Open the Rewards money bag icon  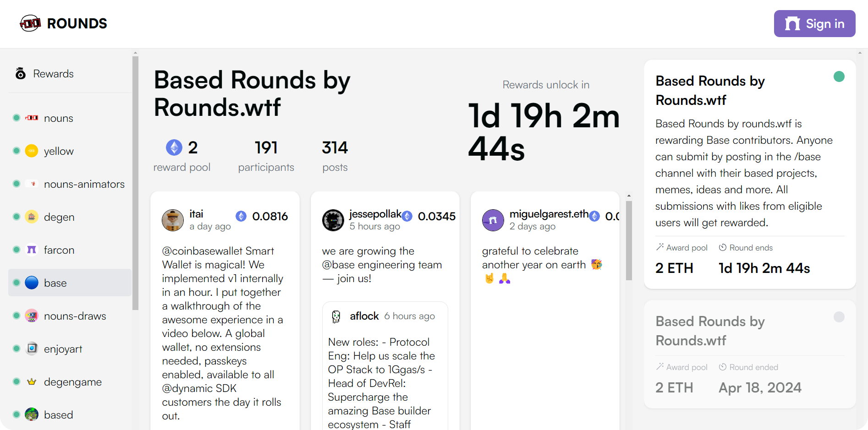(21, 74)
